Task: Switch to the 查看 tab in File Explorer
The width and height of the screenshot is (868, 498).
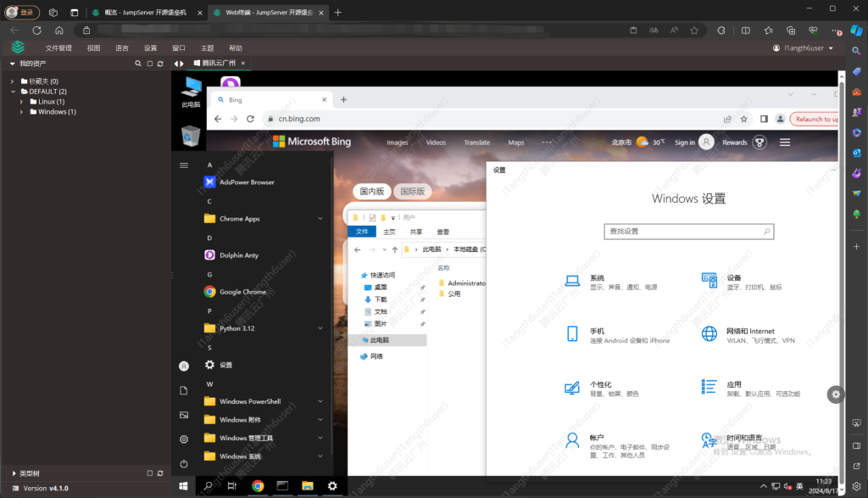Action: pos(444,231)
